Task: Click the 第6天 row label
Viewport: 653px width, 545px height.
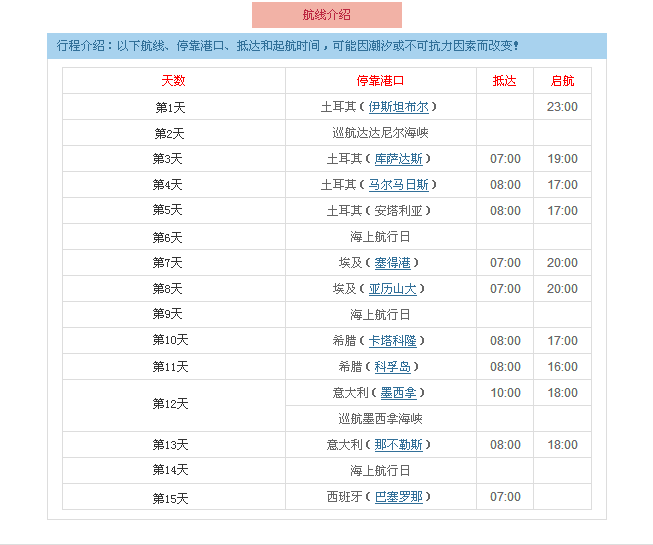Action: tap(167, 237)
